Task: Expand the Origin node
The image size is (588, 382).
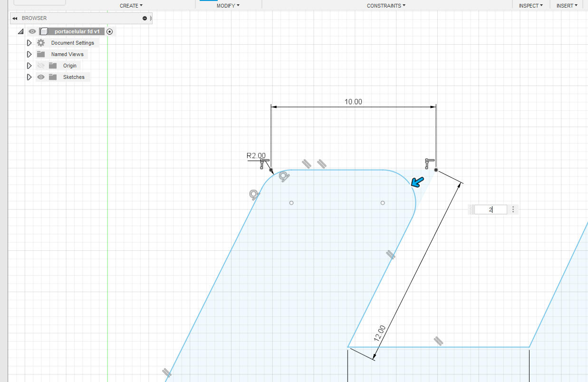Action: (29, 66)
